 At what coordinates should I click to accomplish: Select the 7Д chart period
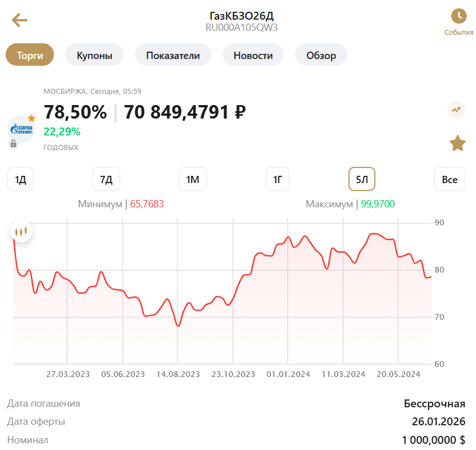tap(106, 179)
